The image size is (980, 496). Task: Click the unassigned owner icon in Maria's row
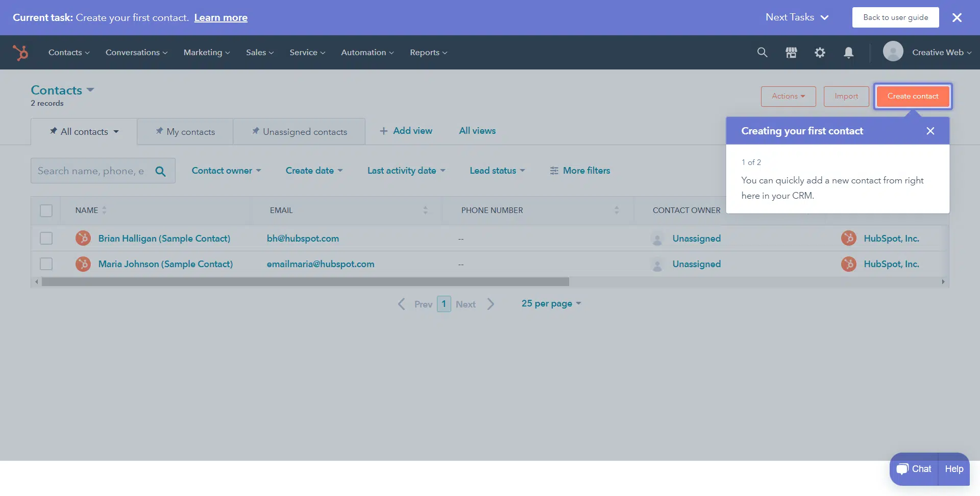click(x=657, y=264)
